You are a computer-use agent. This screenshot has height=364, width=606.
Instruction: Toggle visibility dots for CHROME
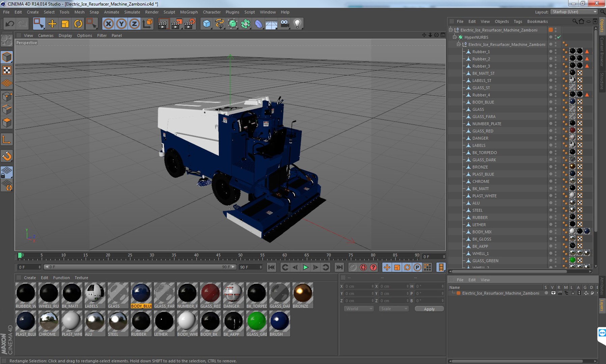pyautogui.click(x=556, y=181)
